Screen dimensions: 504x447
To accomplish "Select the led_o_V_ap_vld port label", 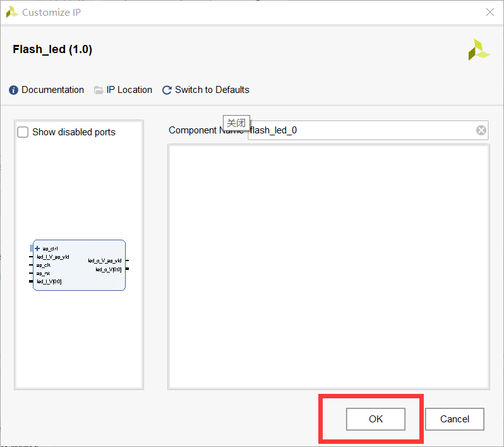I will (x=105, y=260).
